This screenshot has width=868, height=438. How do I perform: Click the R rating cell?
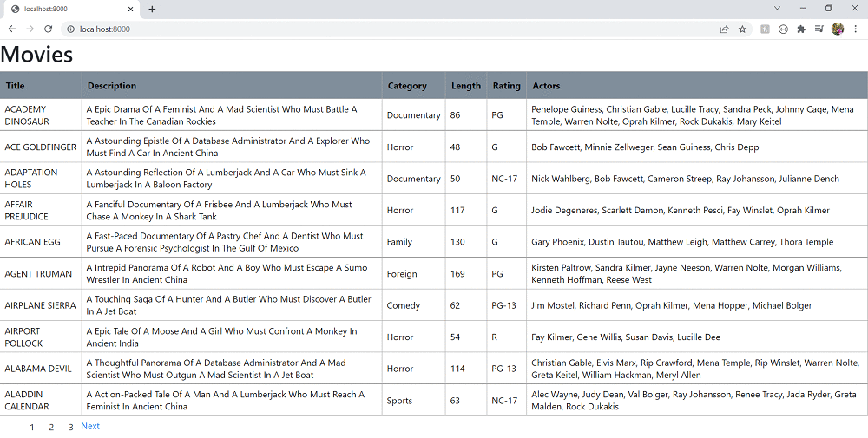[x=507, y=337]
